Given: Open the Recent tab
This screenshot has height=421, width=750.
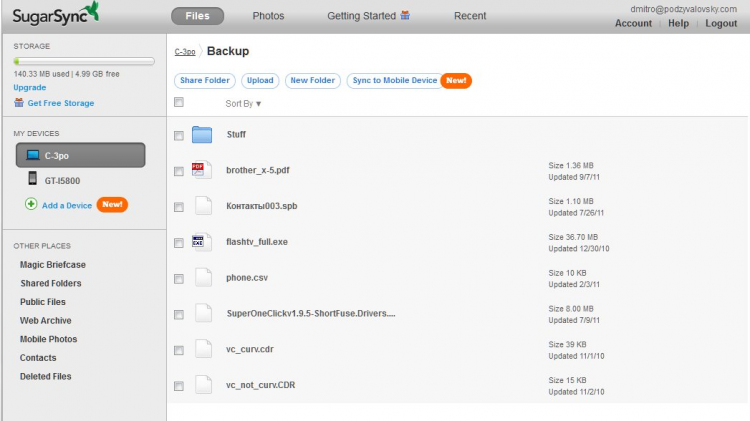Looking at the screenshot, I should click(x=470, y=16).
